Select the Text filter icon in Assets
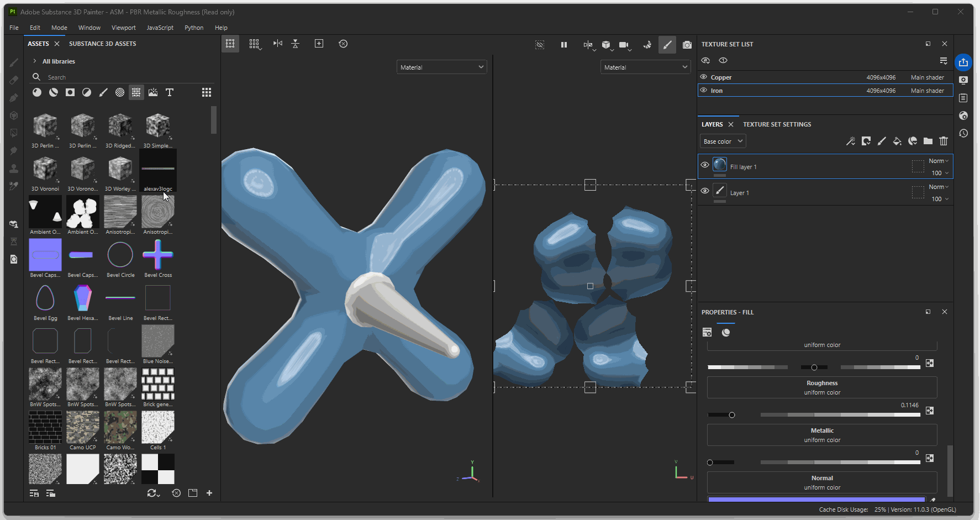Screen dimensions: 980x520 point(170,92)
